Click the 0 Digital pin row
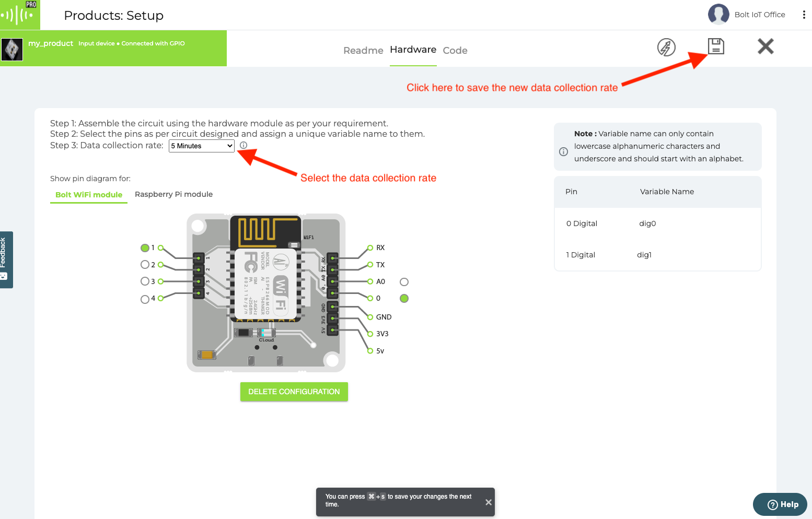The width and height of the screenshot is (812, 519). [657, 223]
